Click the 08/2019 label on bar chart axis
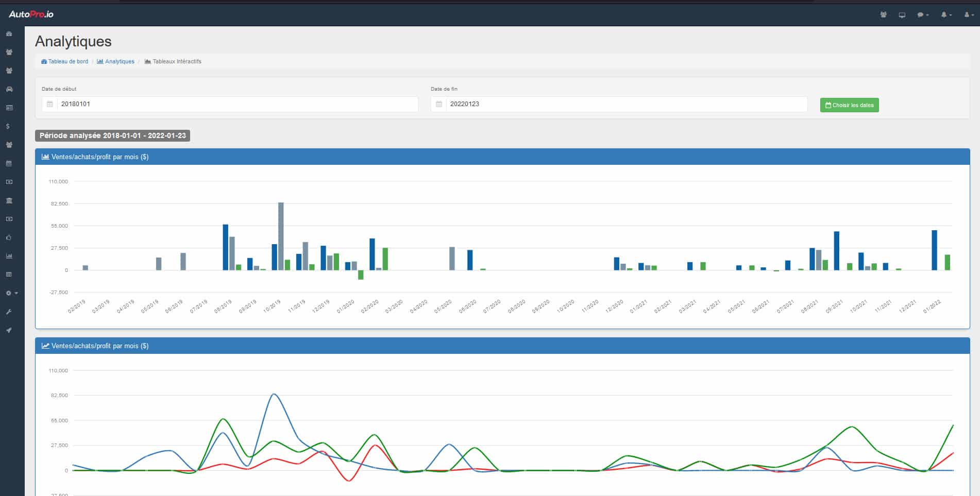 pos(223,306)
